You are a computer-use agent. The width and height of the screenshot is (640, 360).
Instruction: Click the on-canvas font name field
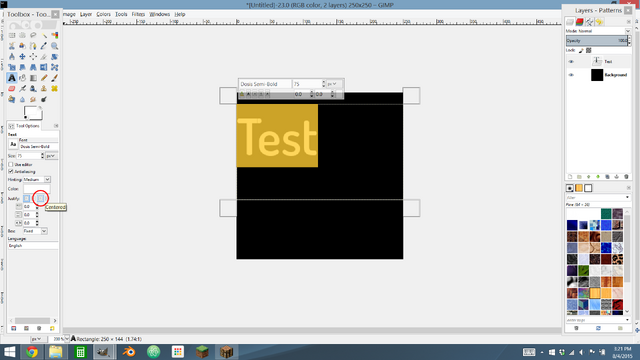(x=265, y=84)
